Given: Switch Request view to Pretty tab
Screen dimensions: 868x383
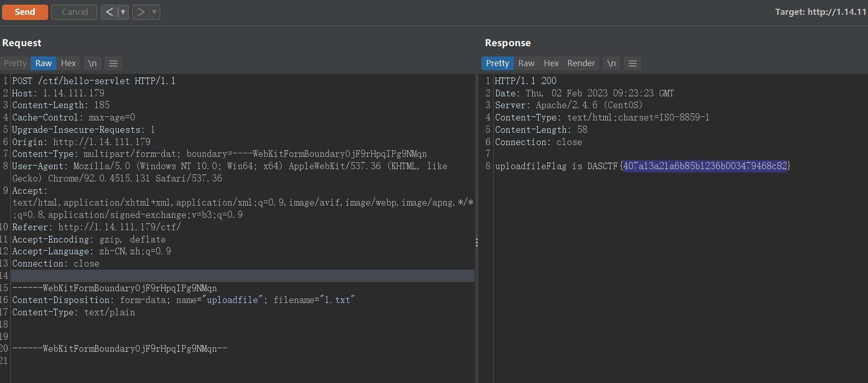Looking at the screenshot, I should (x=15, y=63).
